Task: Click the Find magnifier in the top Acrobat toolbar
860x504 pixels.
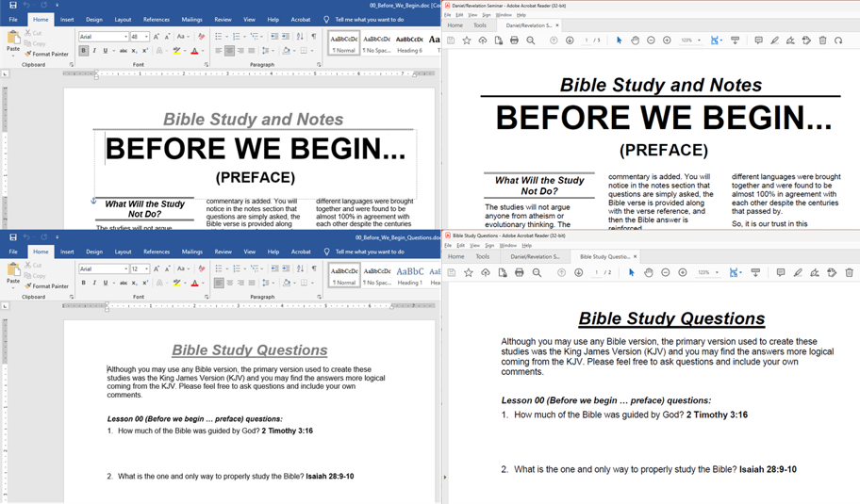Action: 531,41
